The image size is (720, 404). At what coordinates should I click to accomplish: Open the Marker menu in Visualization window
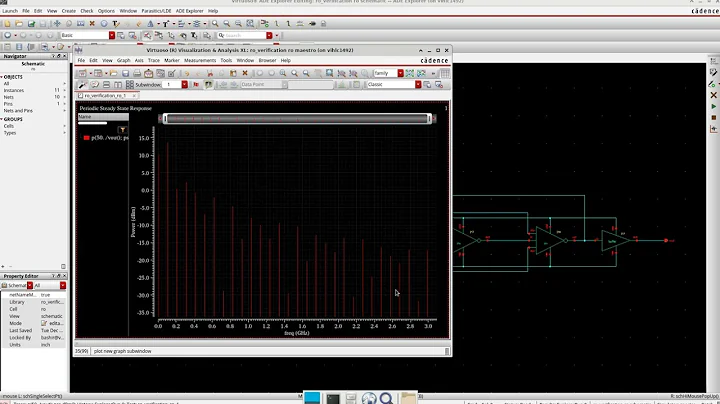(x=172, y=60)
